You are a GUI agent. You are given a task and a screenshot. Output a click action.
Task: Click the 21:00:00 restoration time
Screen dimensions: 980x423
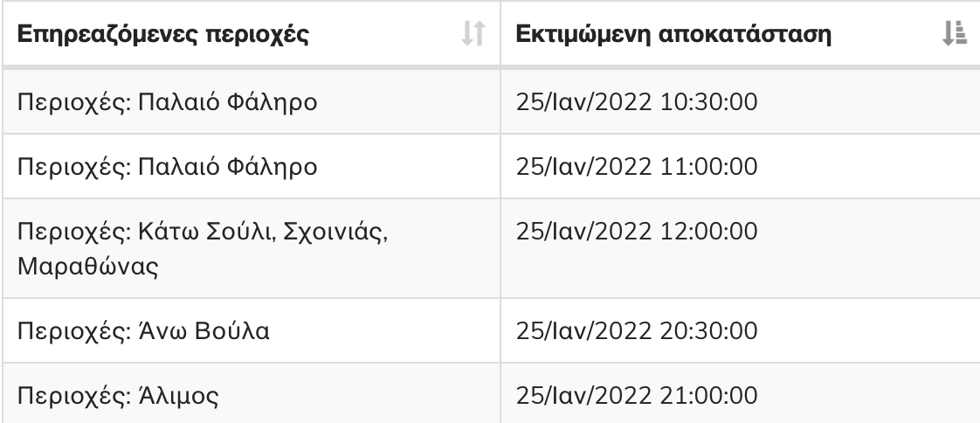coord(708,395)
